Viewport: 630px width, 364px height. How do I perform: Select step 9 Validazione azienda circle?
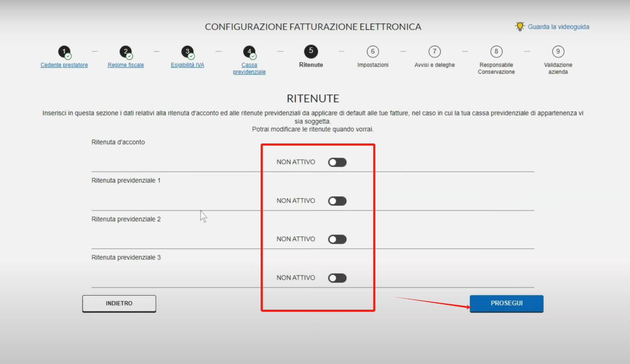558,52
